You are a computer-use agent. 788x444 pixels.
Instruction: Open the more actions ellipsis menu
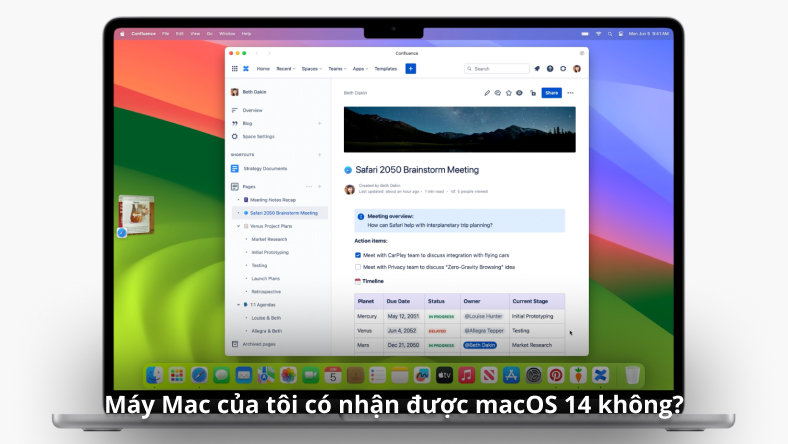pos(570,93)
